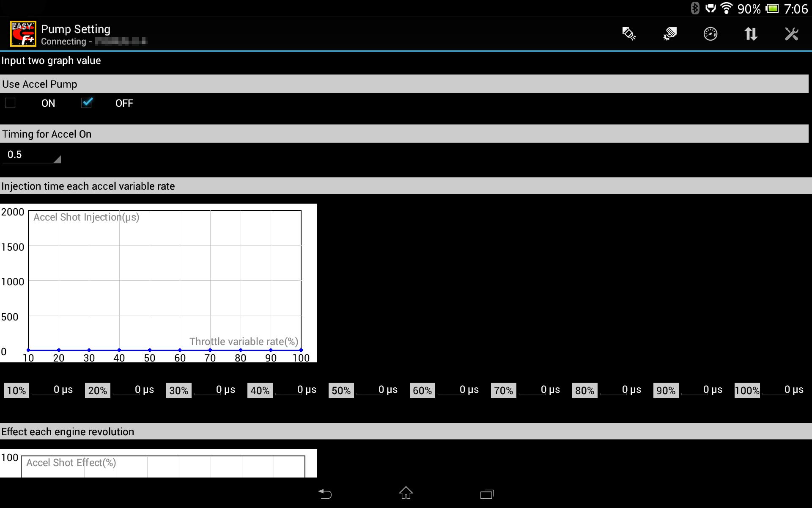Tap the 'Throttle variable rate(%)' axis label

[244, 342]
